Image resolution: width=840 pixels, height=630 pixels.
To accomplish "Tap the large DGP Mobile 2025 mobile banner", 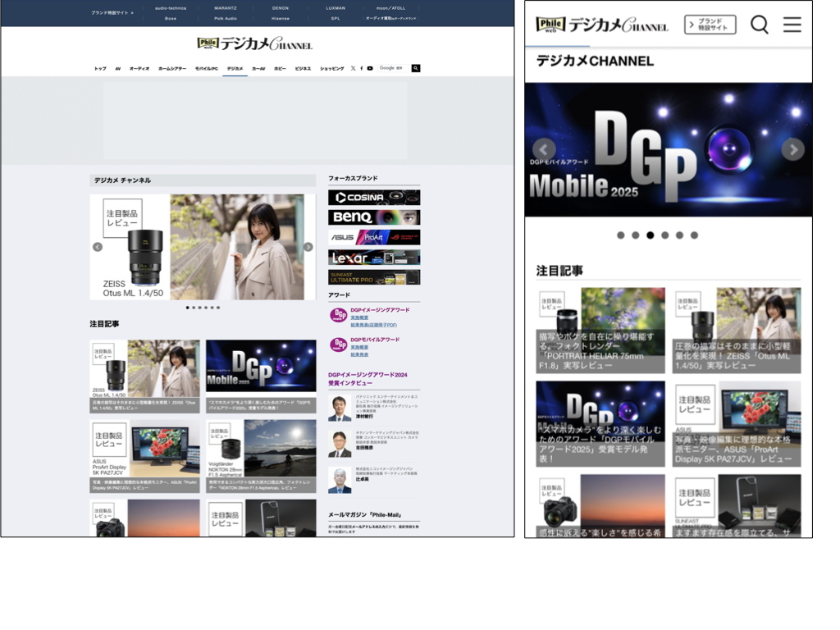I will point(669,149).
